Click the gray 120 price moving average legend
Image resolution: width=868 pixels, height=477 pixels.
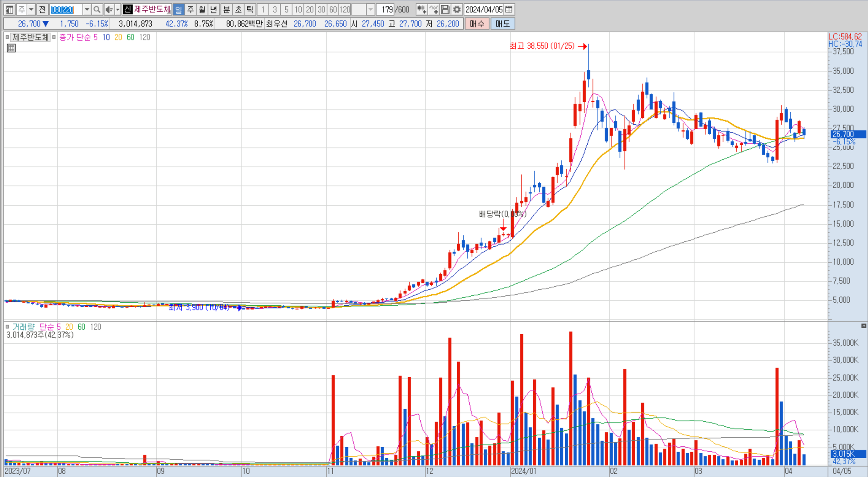pyautogui.click(x=145, y=37)
